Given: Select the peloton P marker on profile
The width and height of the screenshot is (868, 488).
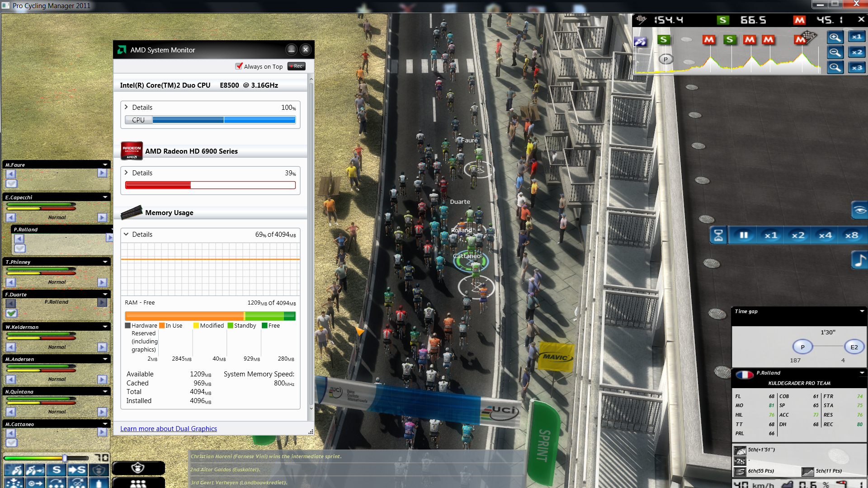Looking at the screenshot, I should 665,59.
